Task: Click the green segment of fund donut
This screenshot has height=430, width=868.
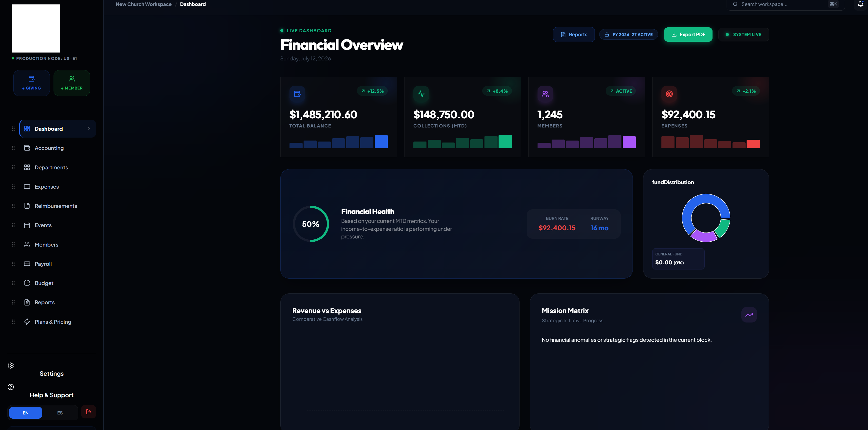Action: pos(723,228)
